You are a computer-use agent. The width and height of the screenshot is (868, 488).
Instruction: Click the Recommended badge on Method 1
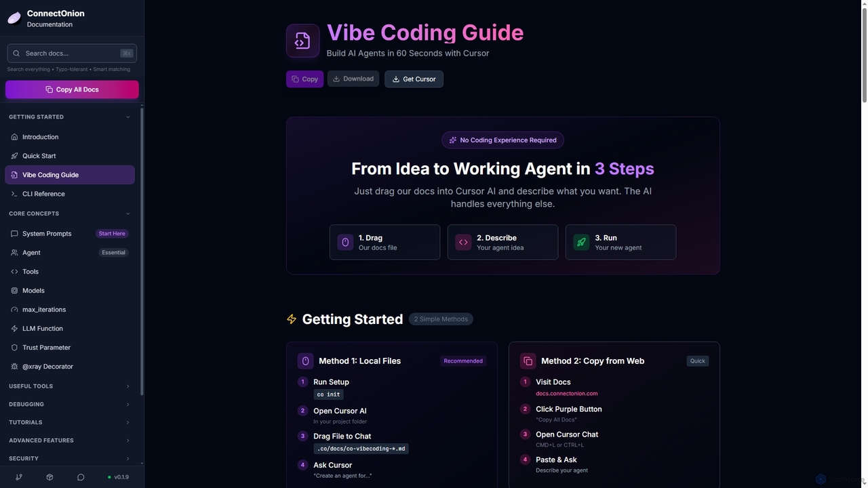pyautogui.click(x=463, y=361)
